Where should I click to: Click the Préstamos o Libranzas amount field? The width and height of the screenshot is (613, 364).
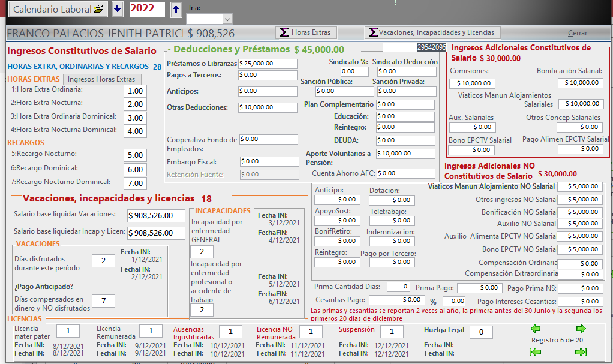(268, 64)
